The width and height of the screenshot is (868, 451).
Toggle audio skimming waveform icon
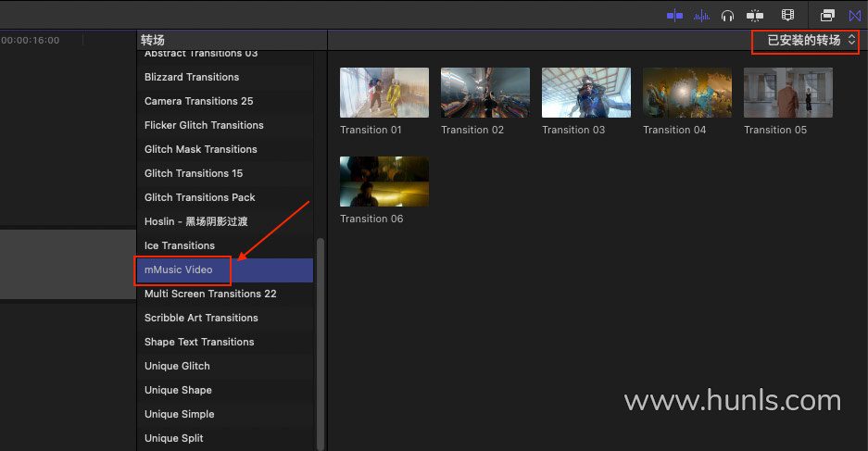tap(701, 16)
